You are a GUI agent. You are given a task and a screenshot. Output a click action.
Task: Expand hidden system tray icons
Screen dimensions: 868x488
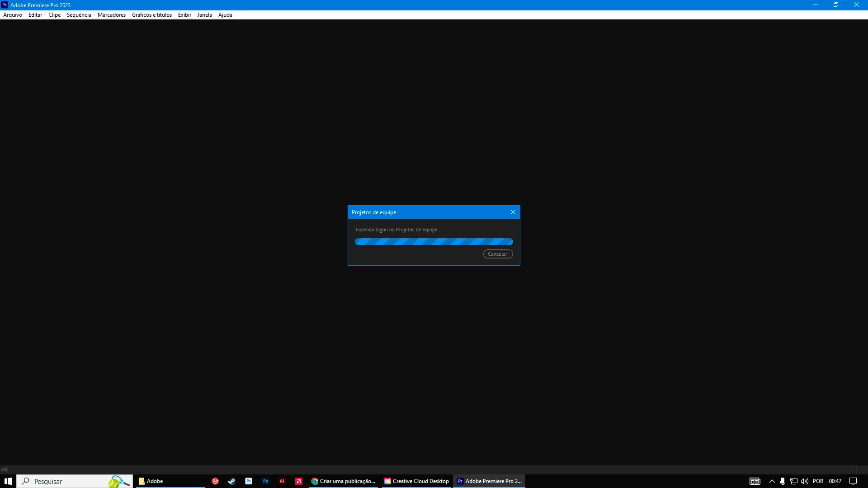click(772, 481)
